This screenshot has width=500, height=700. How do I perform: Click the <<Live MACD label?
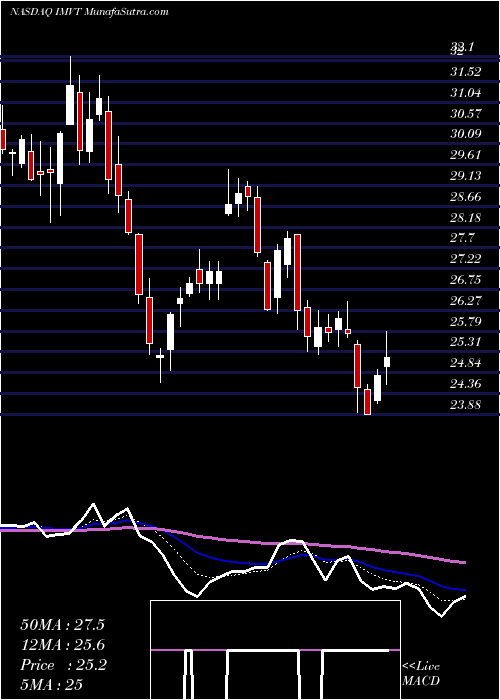[421, 674]
